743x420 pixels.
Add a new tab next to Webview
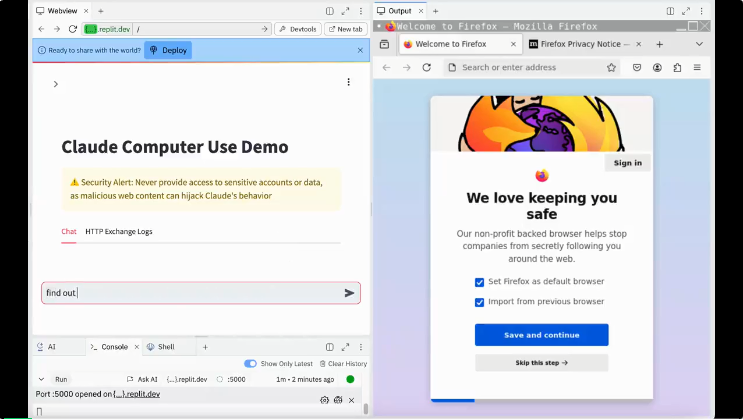100,11
